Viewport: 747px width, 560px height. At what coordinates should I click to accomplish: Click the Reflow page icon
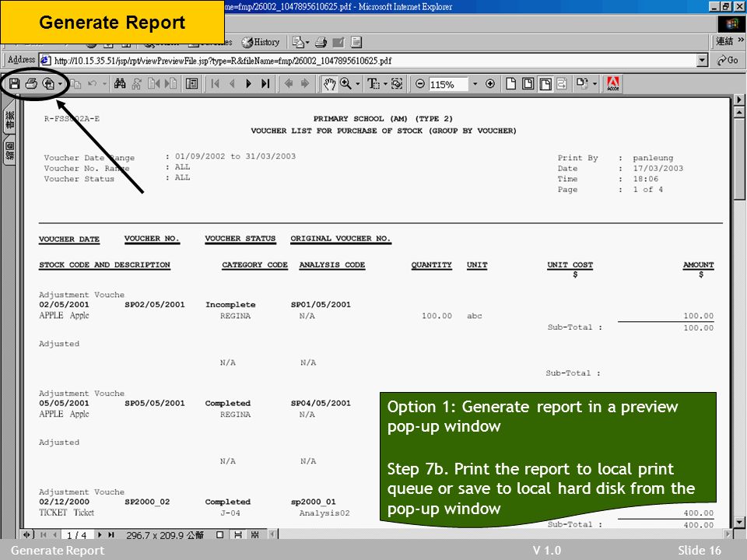pos(562,84)
